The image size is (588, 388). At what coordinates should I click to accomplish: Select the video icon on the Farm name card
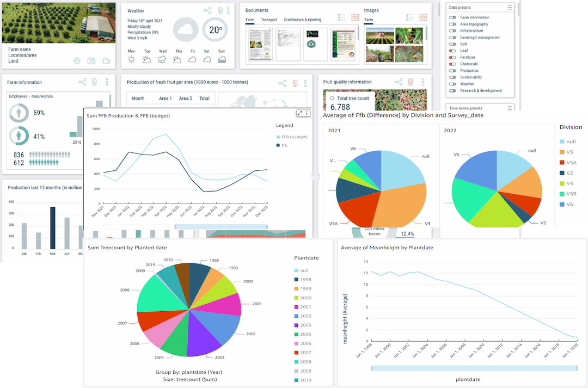tap(107, 61)
